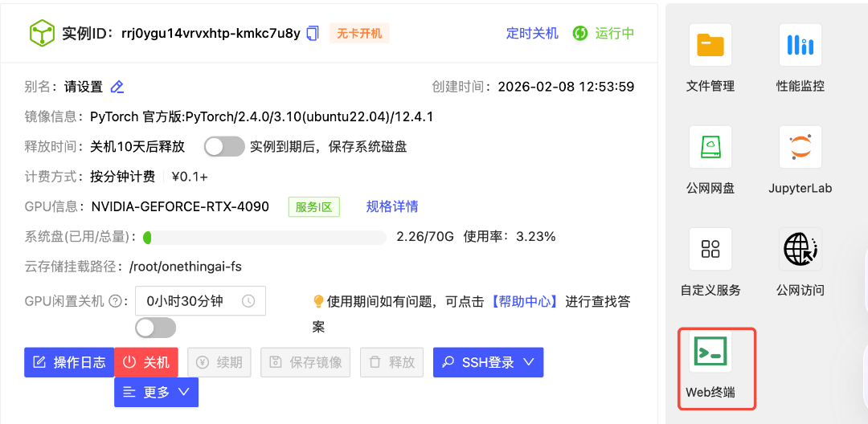The width and height of the screenshot is (868, 424).
Task: Show the GPU闲置关机 help question icon
Action: coord(116,301)
